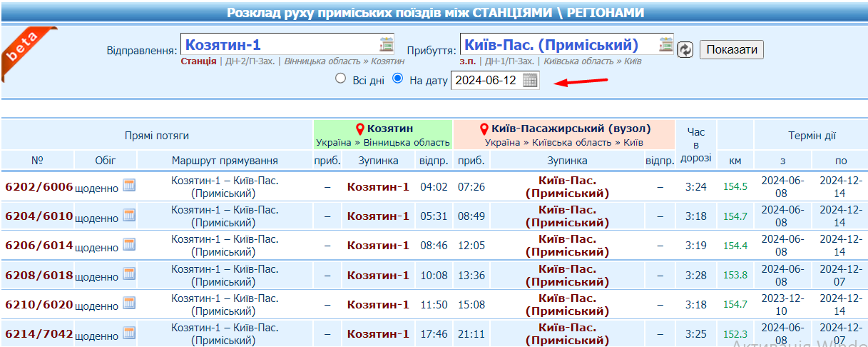This screenshot has height=347, width=868.
Task: Open schedule calendar for train 6204/6010
Action: pos(129,216)
